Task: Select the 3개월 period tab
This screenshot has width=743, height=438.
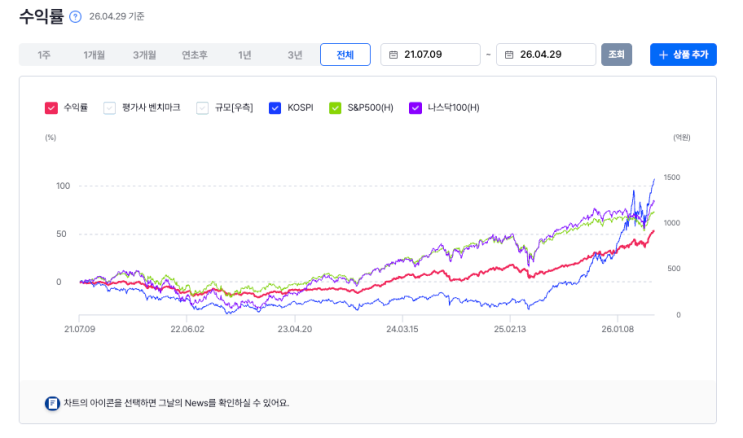Action: coord(144,55)
